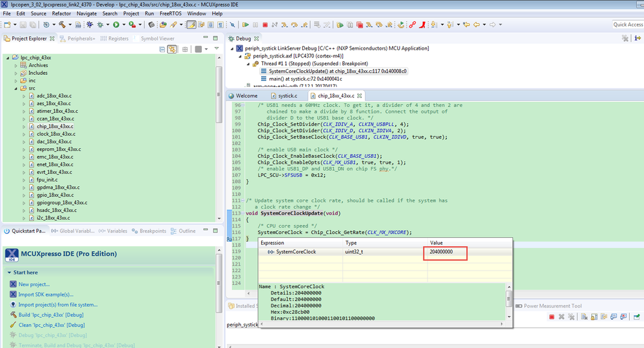The image size is (644, 348).
Task: Click the Resume debug button in toolbar
Action: [246, 24]
